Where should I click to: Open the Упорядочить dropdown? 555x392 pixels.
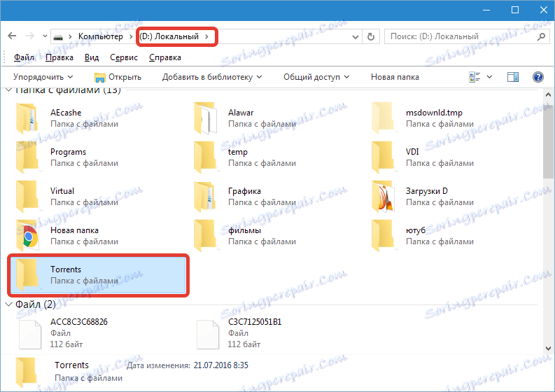43,77
